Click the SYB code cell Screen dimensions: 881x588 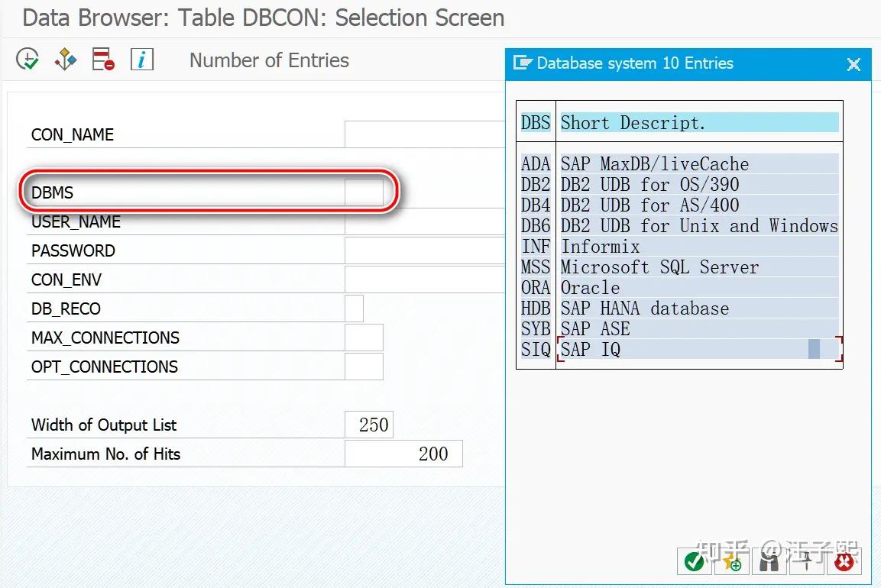pos(536,328)
